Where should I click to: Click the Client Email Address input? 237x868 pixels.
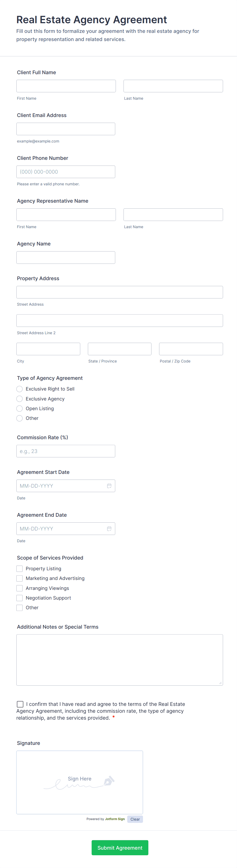click(x=66, y=129)
